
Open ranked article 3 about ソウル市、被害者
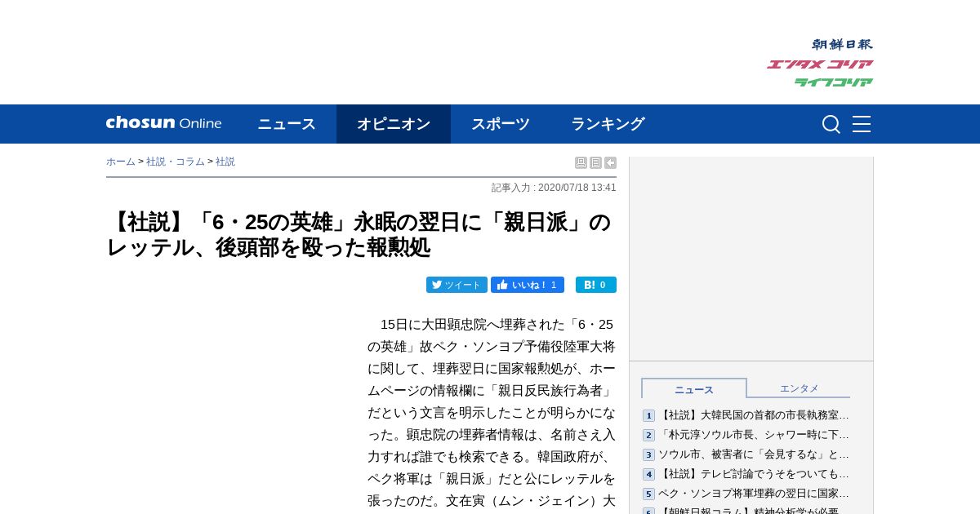click(754, 454)
